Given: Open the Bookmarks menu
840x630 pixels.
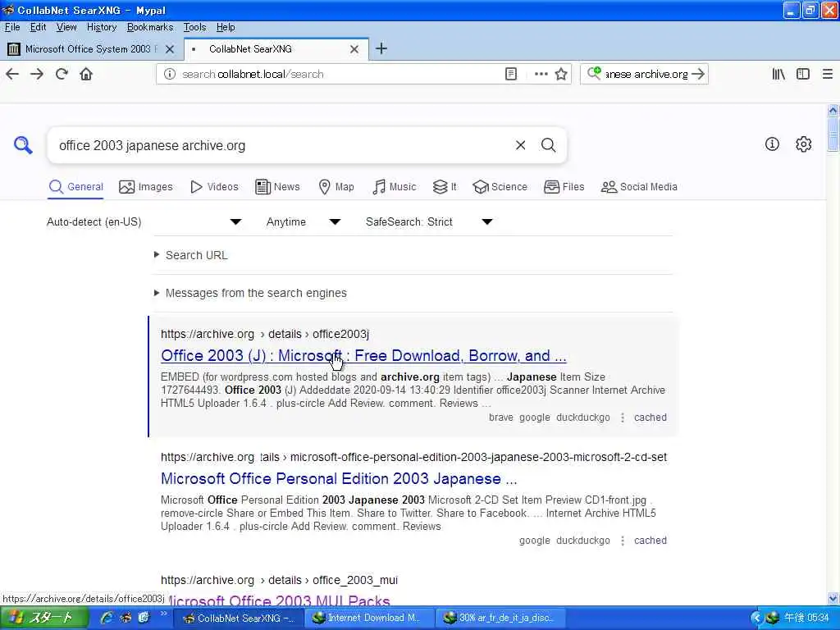Looking at the screenshot, I should click(150, 27).
